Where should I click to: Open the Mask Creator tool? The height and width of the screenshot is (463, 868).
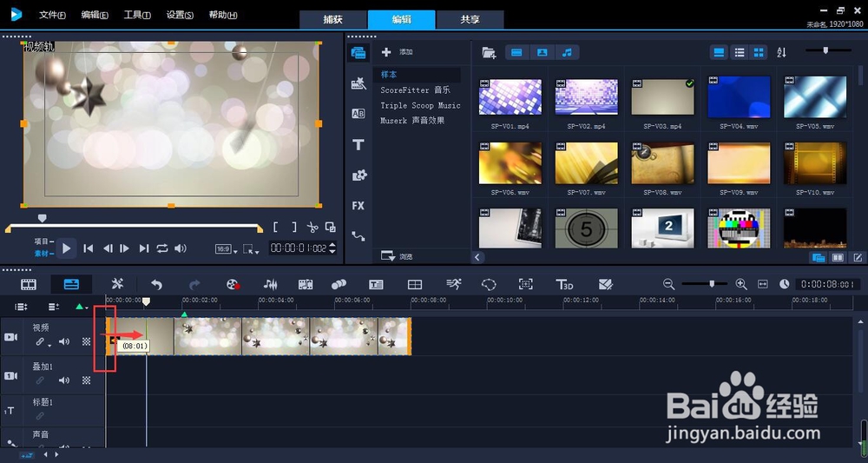[x=489, y=285]
